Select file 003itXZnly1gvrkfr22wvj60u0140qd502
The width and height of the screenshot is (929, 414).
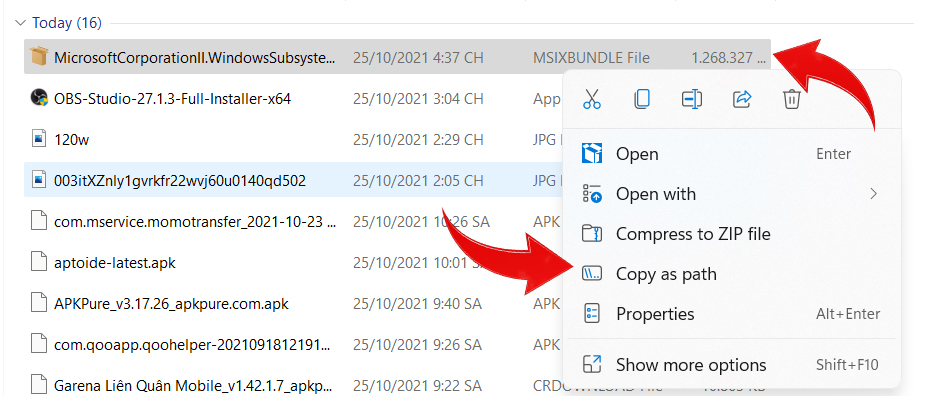point(180,180)
